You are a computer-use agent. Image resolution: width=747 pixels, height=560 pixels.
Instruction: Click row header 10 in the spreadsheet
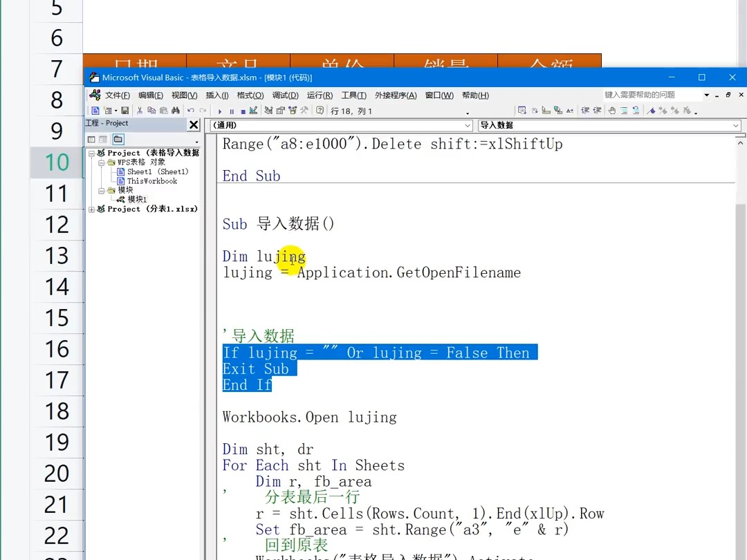pos(57,162)
